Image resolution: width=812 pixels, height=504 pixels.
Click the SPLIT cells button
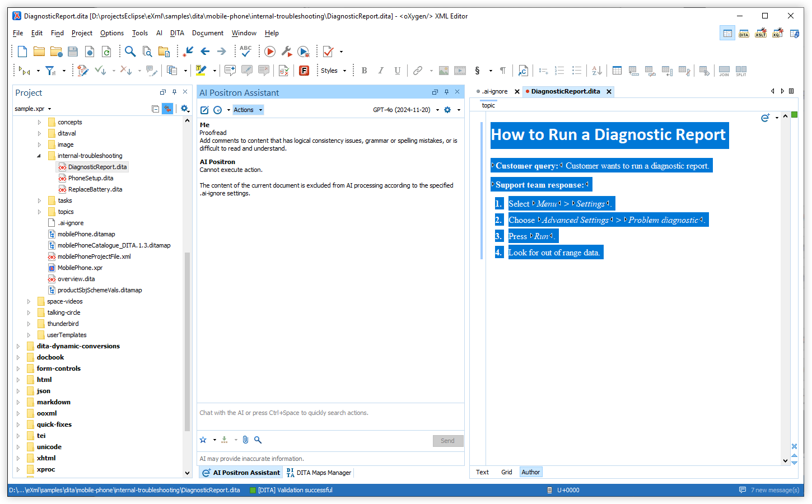[x=741, y=71]
